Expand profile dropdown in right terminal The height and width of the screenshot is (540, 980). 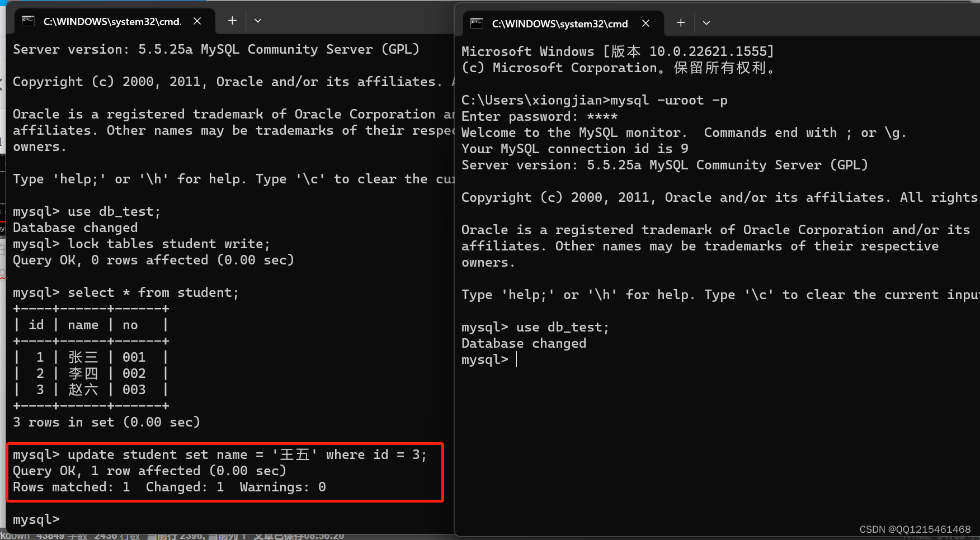click(706, 23)
